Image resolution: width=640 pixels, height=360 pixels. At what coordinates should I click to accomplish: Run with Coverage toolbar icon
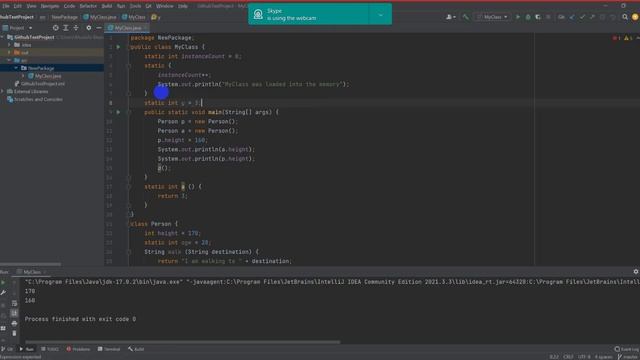coord(538,17)
